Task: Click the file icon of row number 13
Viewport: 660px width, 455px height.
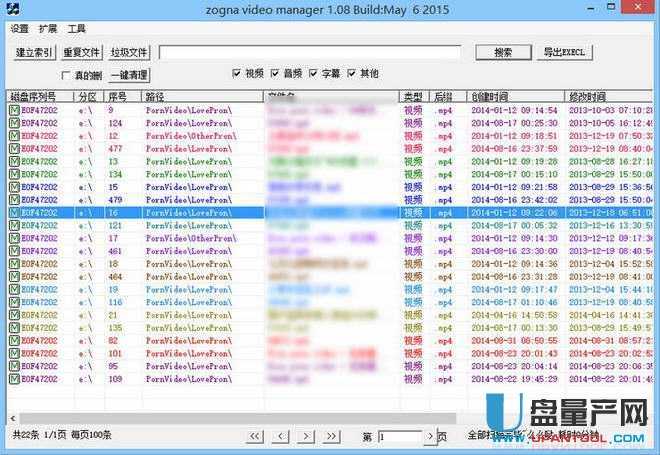Action: [x=14, y=161]
